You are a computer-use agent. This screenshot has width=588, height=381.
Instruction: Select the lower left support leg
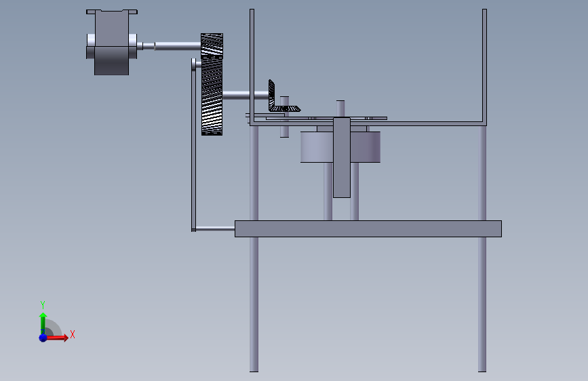(254, 304)
